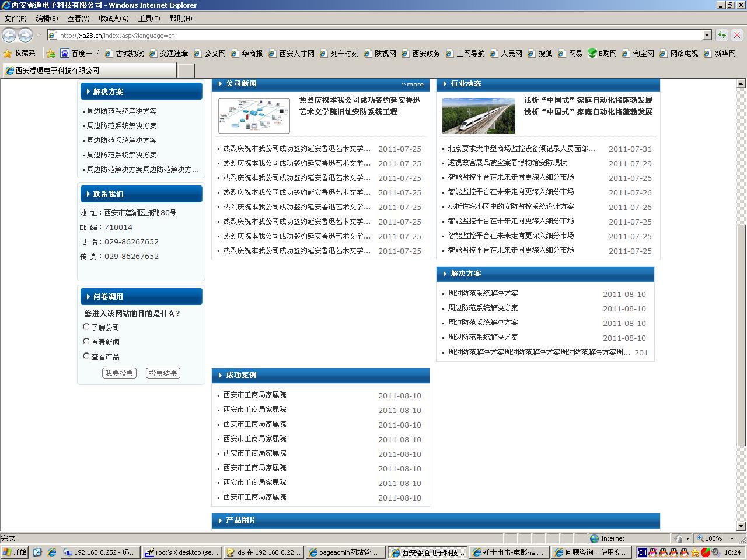747x560 pixels.
Task: Open the zoom level dropdown at 100%
Action: pos(732,538)
